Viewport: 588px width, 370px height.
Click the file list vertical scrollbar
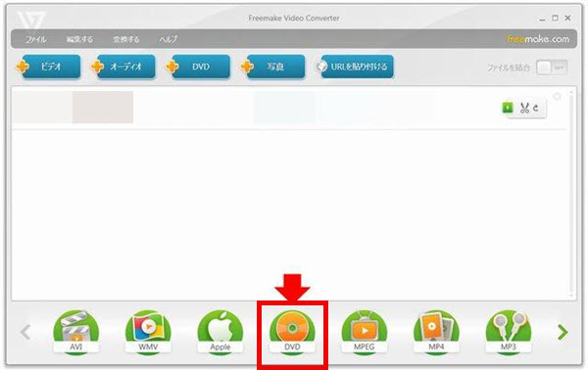point(571,193)
